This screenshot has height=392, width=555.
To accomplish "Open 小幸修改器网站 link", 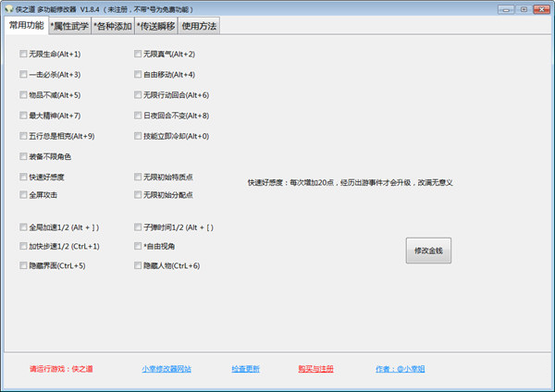I will (x=166, y=369).
